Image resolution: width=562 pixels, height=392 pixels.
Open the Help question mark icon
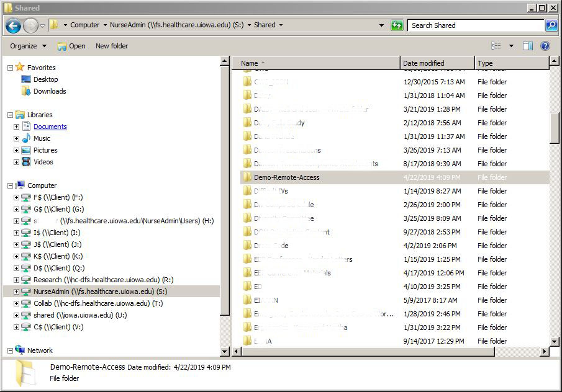pos(545,46)
